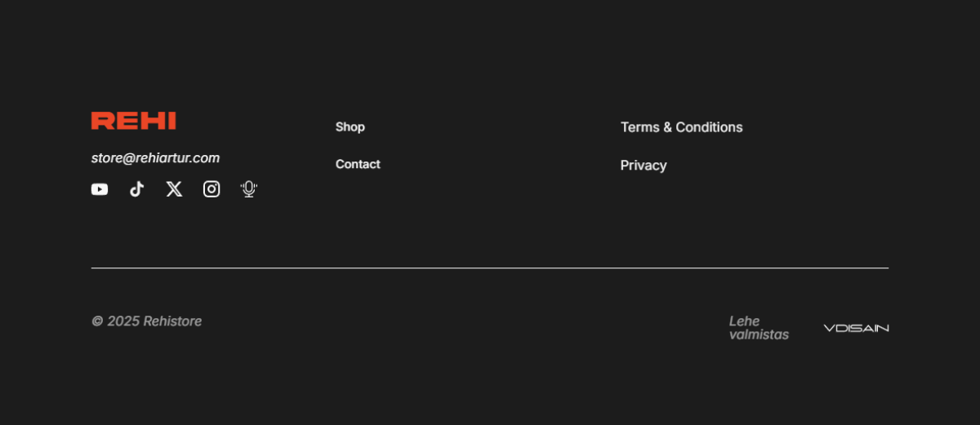Click the '© 2025 Rehistore' copyright text

(x=147, y=321)
